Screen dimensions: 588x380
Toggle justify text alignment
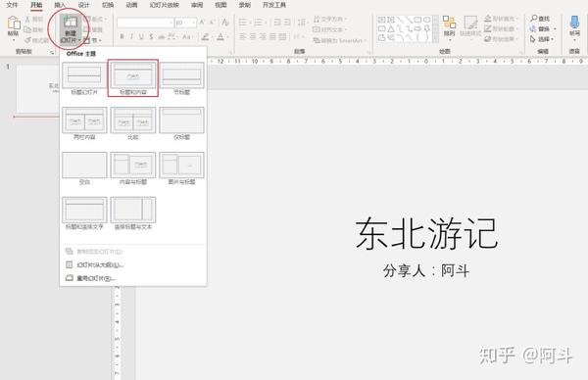(x=272, y=36)
